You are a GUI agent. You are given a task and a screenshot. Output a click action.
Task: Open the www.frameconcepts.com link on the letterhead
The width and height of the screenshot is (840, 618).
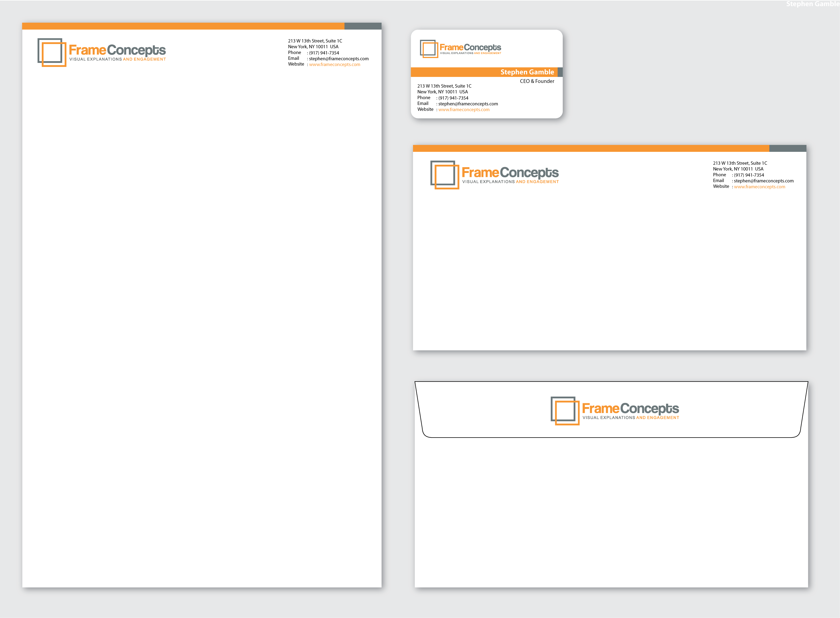click(335, 65)
